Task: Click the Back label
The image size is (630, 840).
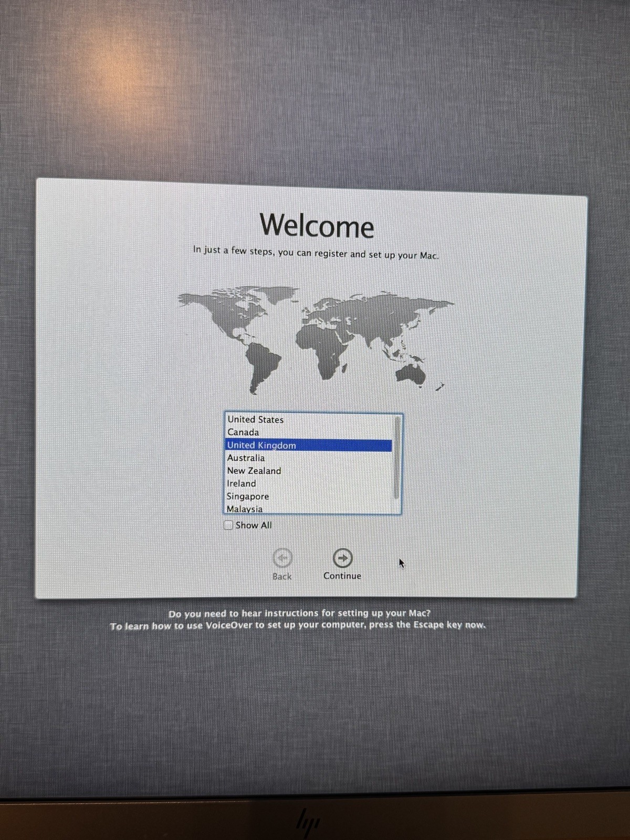Action: coord(282,576)
